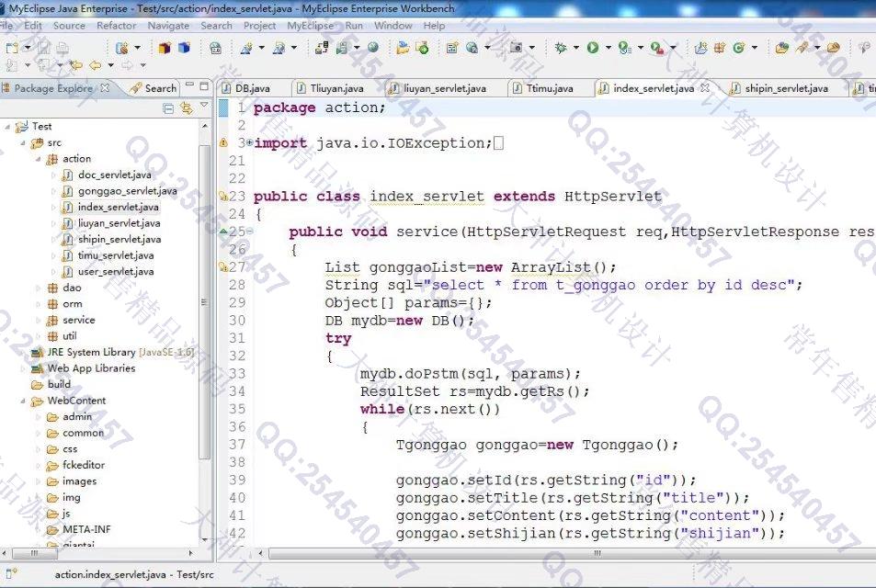Open the Package Explorer view menu arrow
Viewport: 876px width, 588px height.
coord(204,105)
